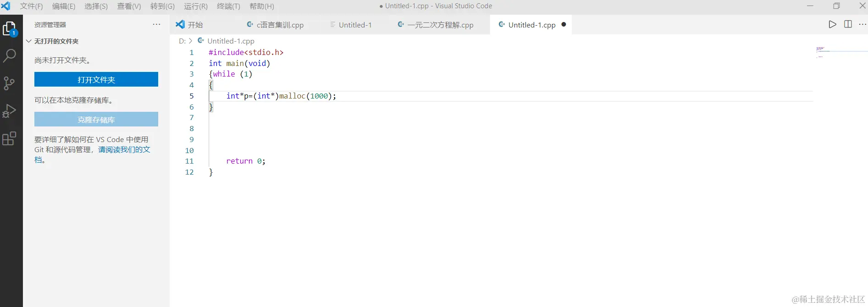Open the editor's more actions ellipsis
Image resolution: width=868 pixels, height=307 pixels.
(x=862, y=24)
